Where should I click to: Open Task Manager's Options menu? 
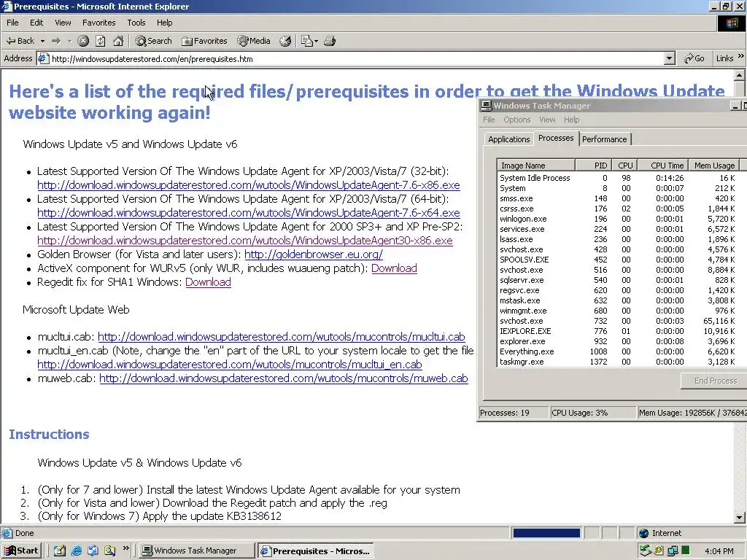click(517, 120)
